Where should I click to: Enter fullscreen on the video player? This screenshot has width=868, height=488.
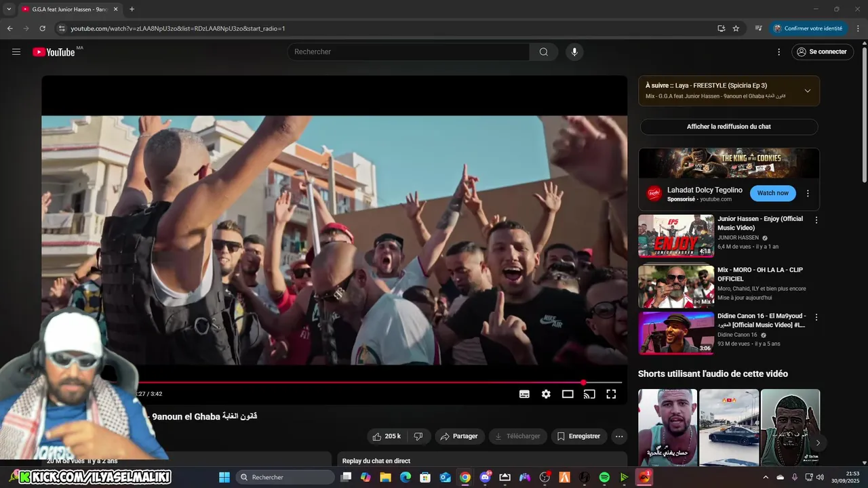[611, 394]
